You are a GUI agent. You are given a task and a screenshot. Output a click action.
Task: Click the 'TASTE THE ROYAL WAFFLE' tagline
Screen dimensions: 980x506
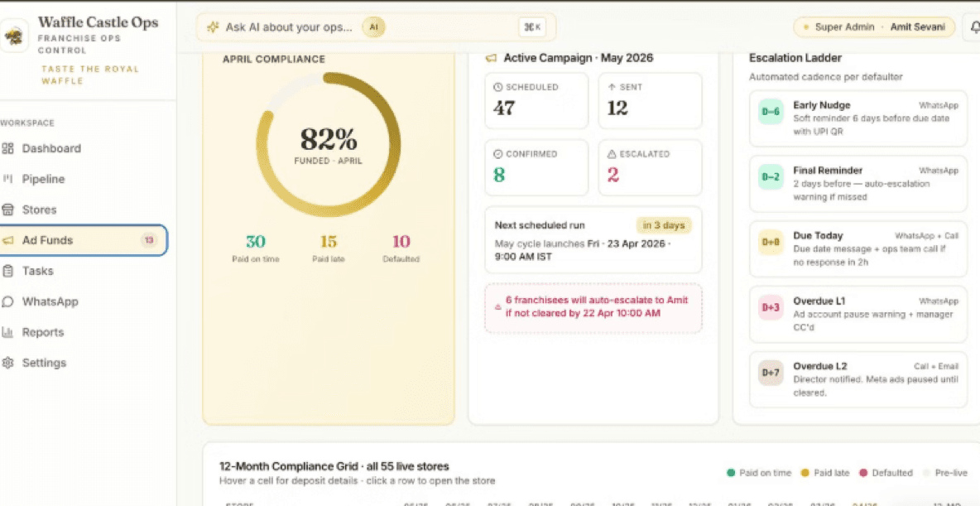coord(90,75)
